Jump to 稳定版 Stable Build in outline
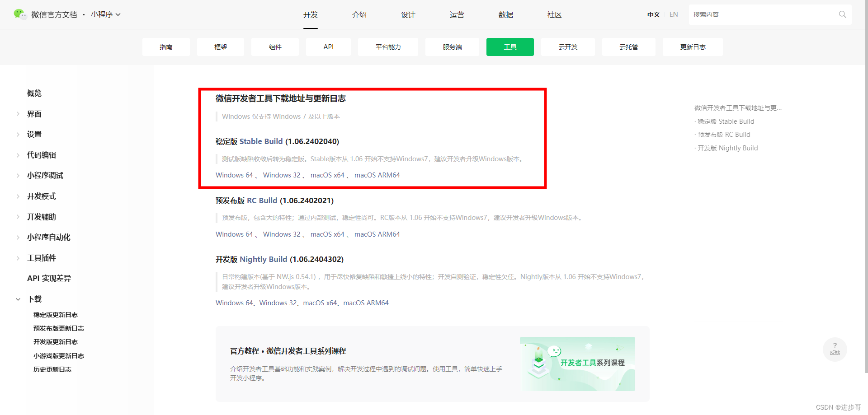The height and width of the screenshot is (415, 868). tap(726, 121)
